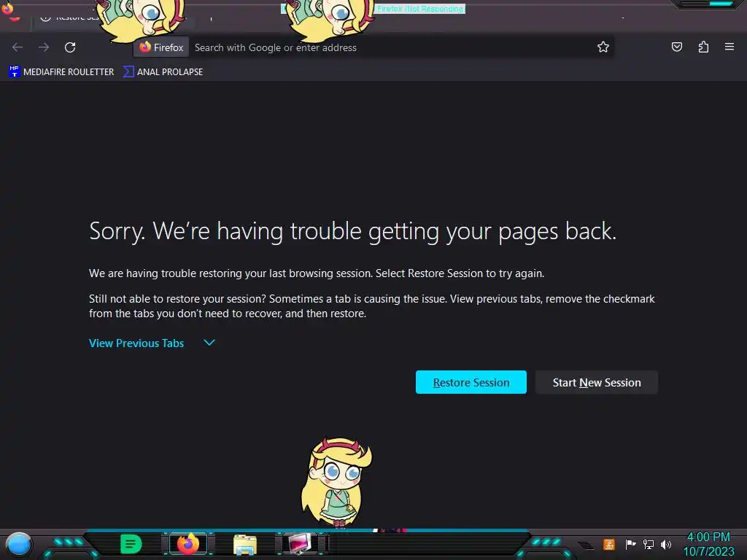747x560 pixels.
Task: Click the Star Butterfly desktop mascot
Action: tap(337, 481)
